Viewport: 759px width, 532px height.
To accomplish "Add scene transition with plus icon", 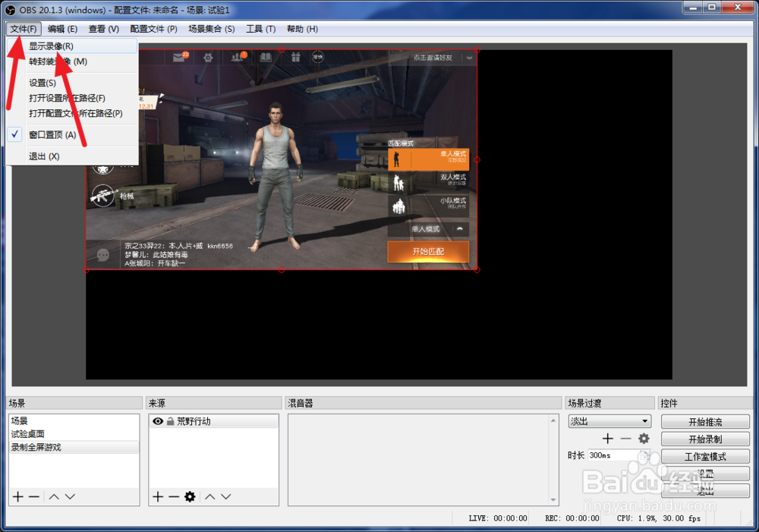I will pyautogui.click(x=608, y=439).
